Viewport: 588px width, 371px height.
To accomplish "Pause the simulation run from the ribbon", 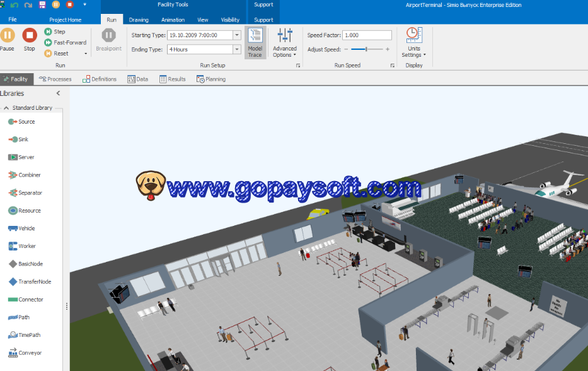I will tap(7, 39).
